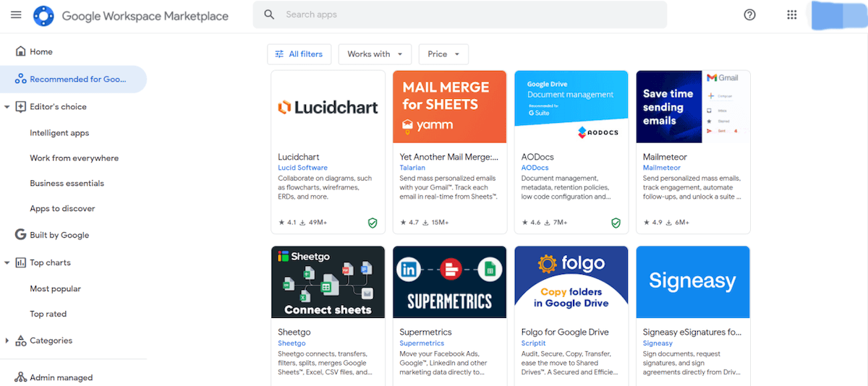Open the Lucidchart logo thumbnail

(328, 107)
